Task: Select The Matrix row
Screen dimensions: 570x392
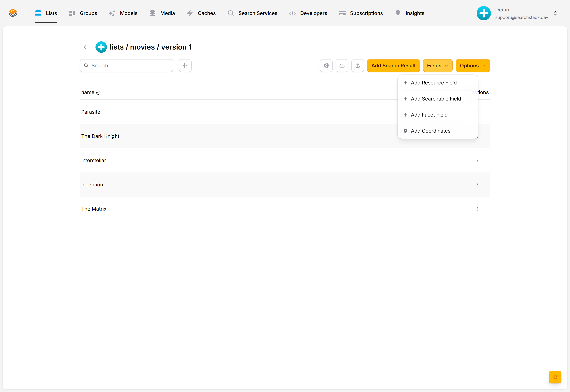Action: (x=285, y=209)
